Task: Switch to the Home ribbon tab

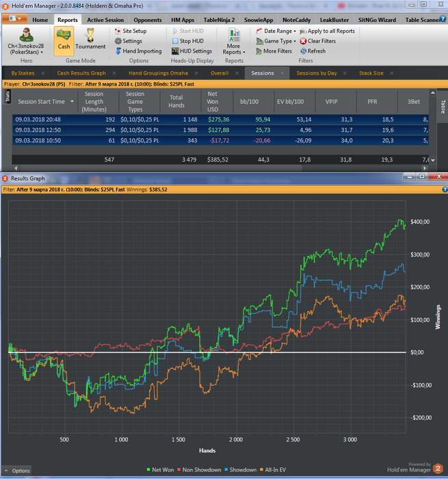Action: click(x=40, y=20)
